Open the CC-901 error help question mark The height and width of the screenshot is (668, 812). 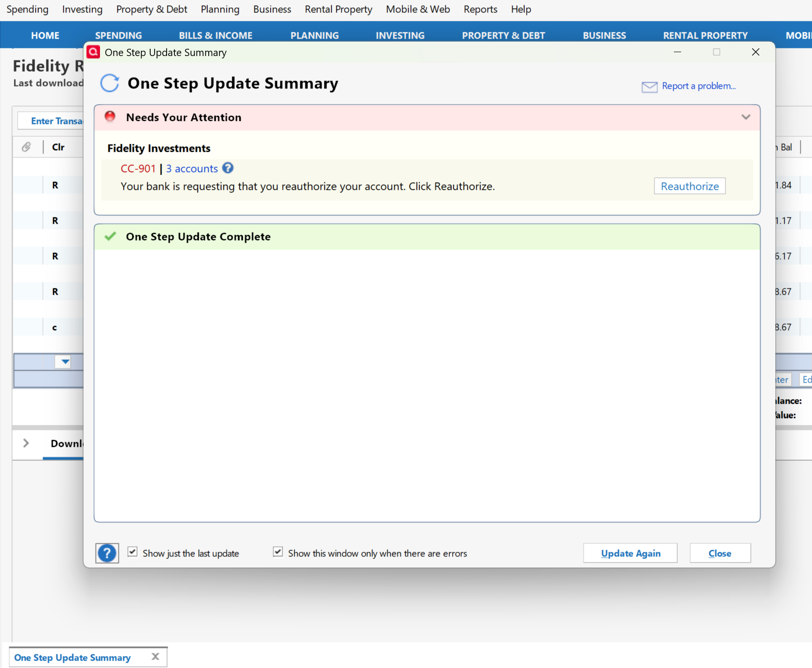(x=228, y=168)
